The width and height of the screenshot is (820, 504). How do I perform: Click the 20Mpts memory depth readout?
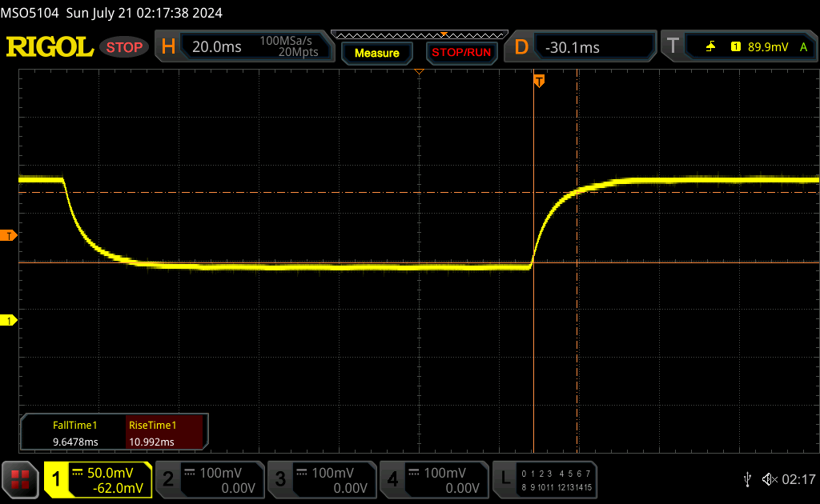pos(298,52)
